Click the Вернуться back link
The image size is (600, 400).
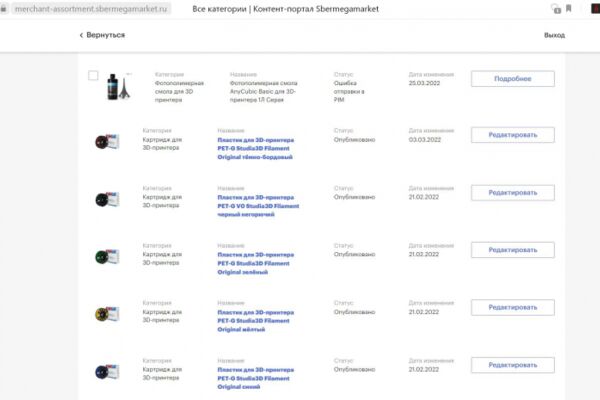click(105, 35)
